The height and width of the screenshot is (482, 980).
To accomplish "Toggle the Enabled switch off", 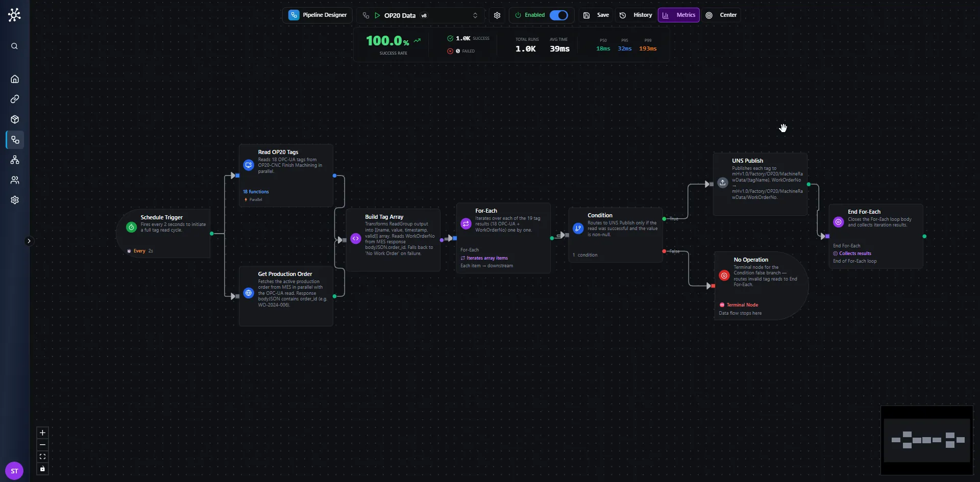I will [x=558, y=15].
